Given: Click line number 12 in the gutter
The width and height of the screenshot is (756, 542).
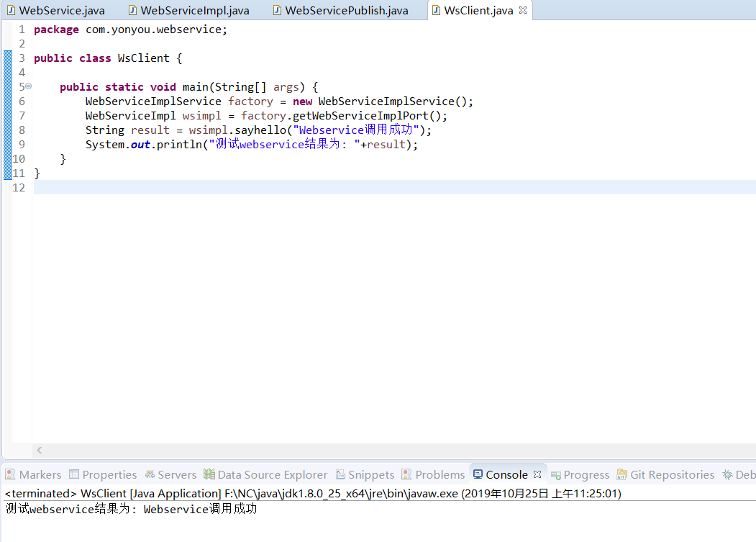Looking at the screenshot, I should [19, 188].
